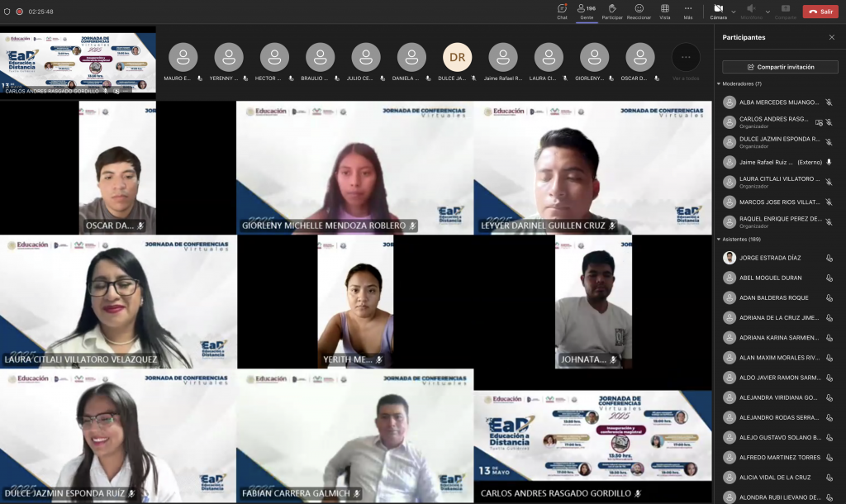Click the JULIO CE participant avatar

coord(366,57)
